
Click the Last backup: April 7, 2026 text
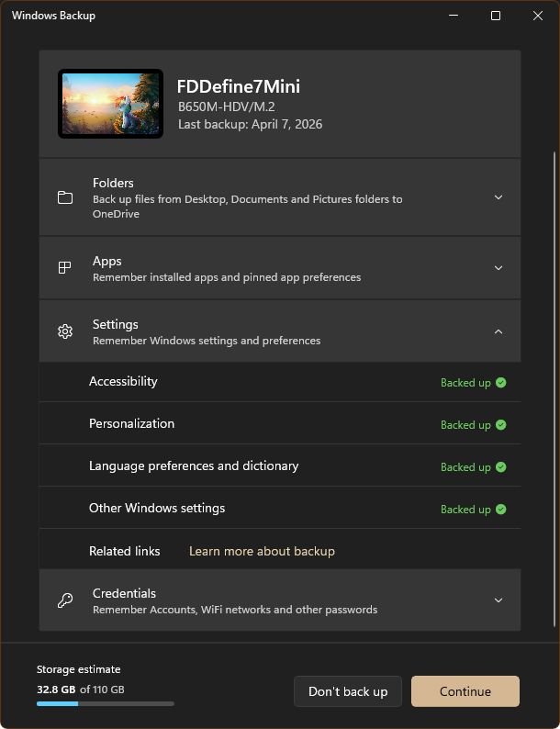click(x=250, y=125)
